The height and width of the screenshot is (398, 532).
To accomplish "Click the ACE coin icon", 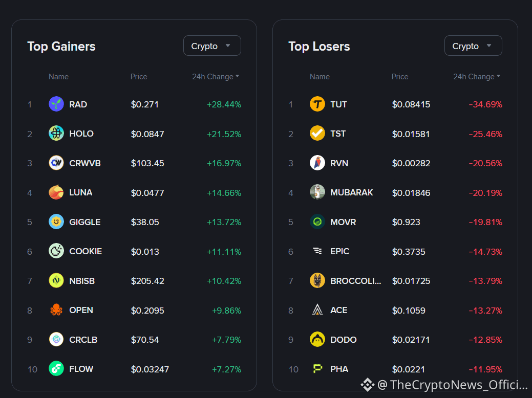I will click(x=317, y=310).
